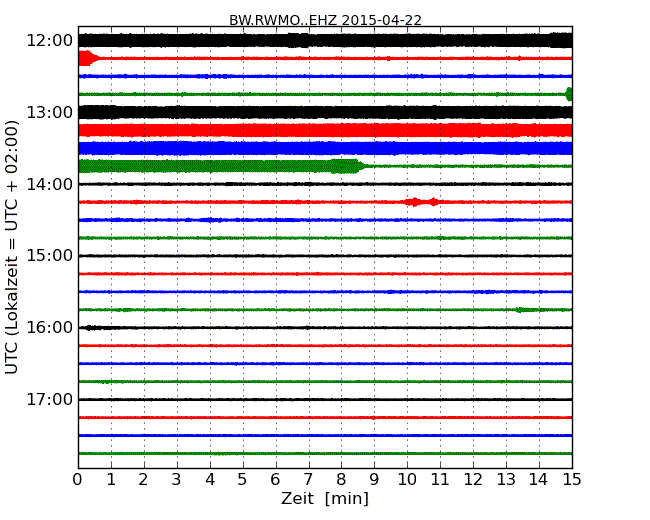The height and width of the screenshot is (520, 650).
Task: Click the 7 minute tick label
Action: click(x=308, y=480)
